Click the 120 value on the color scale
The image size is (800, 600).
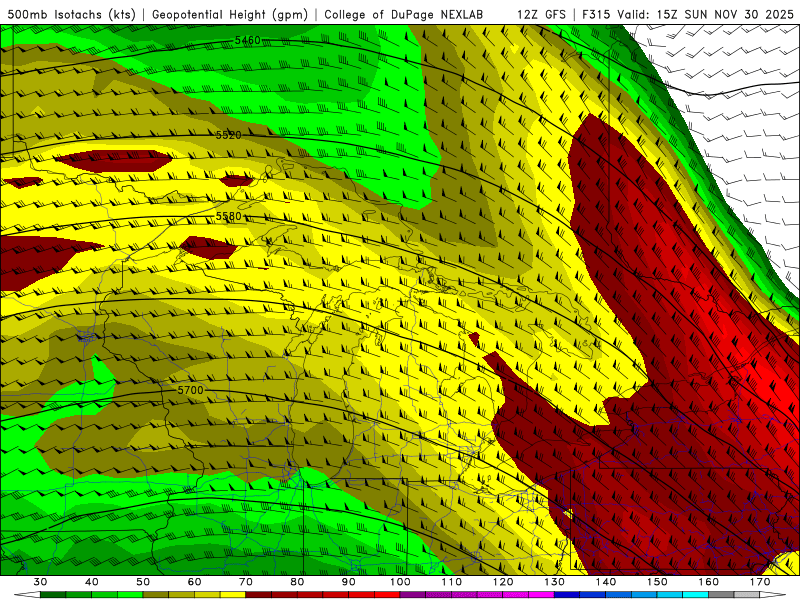click(503, 582)
